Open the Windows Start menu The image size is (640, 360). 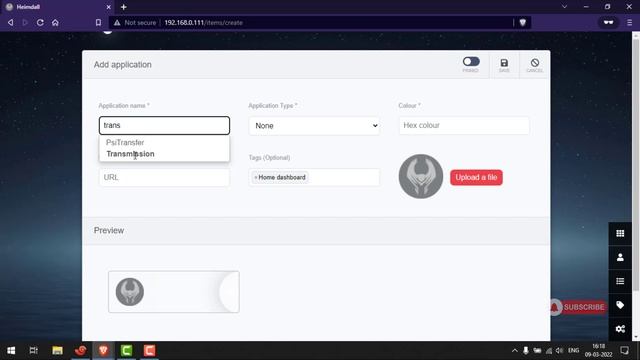point(11,351)
